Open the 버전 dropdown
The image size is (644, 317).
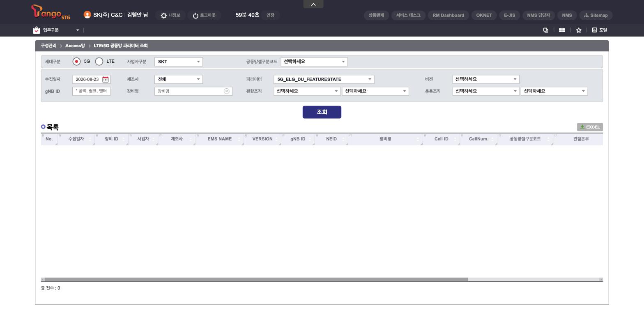pos(486,79)
